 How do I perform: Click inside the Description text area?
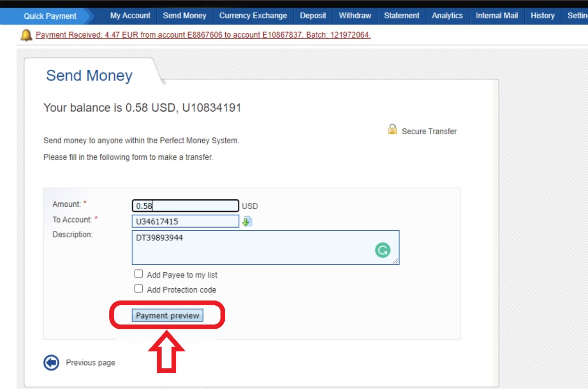point(265,247)
